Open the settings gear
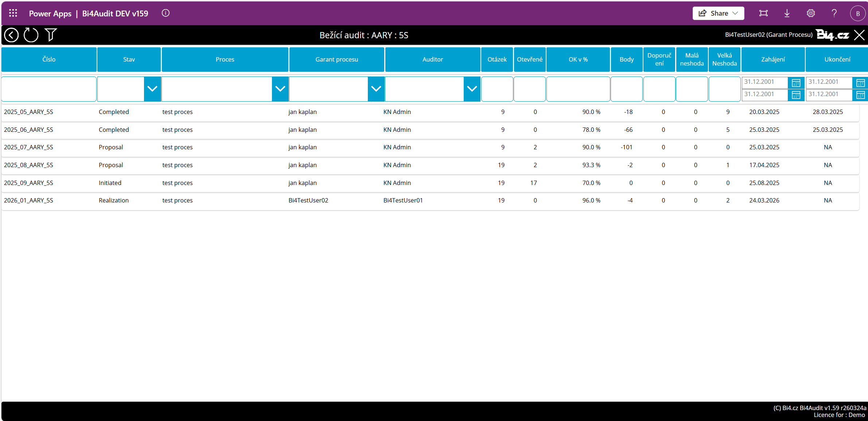The height and width of the screenshot is (421, 868). pos(811,13)
